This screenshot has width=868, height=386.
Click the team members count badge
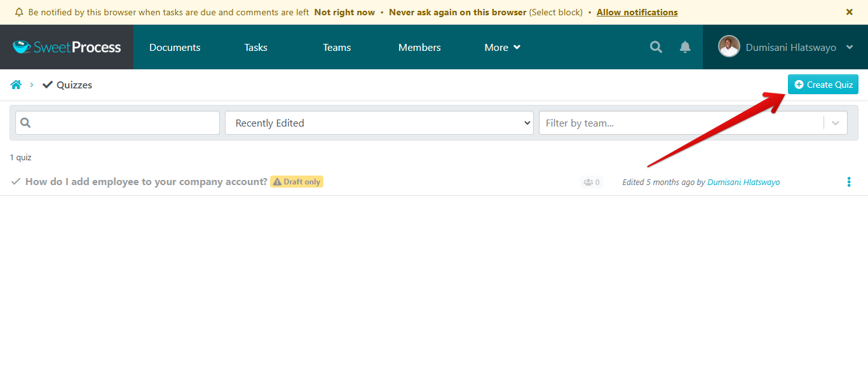click(x=592, y=182)
